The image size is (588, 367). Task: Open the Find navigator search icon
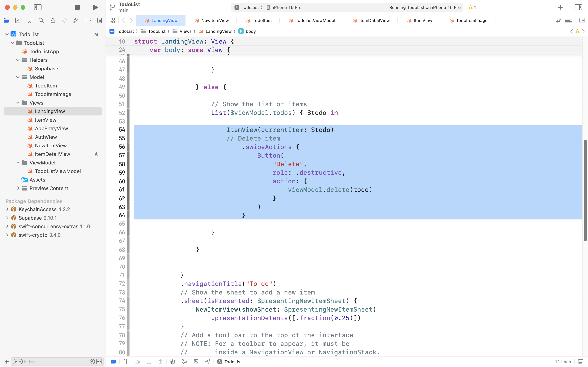coord(41,20)
